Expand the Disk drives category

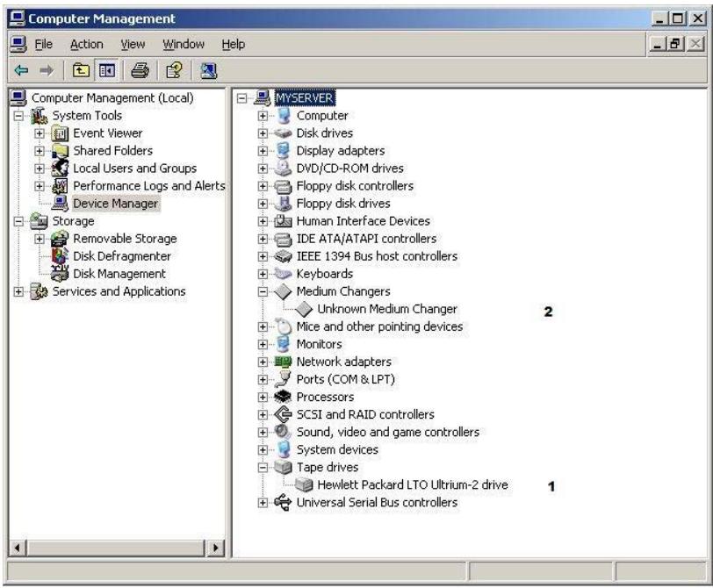coord(263,133)
